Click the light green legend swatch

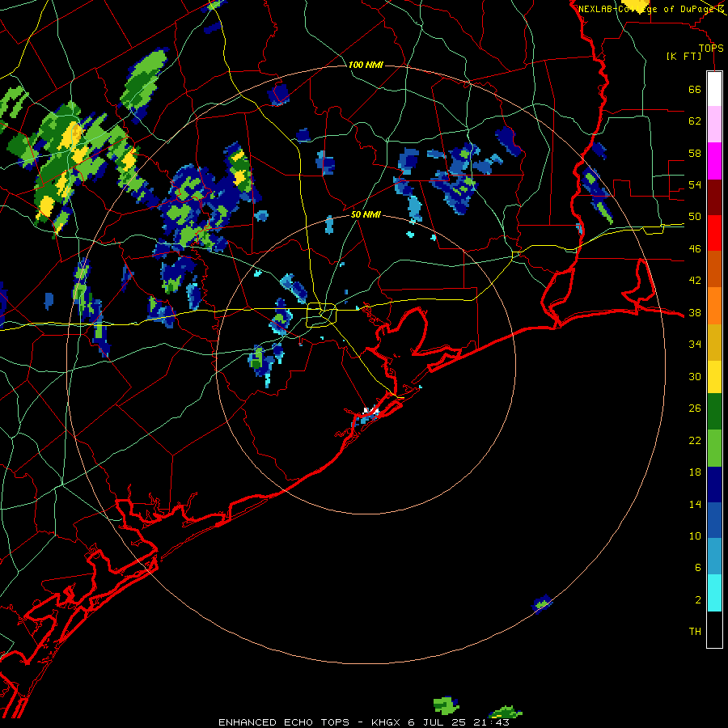click(x=714, y=448)
